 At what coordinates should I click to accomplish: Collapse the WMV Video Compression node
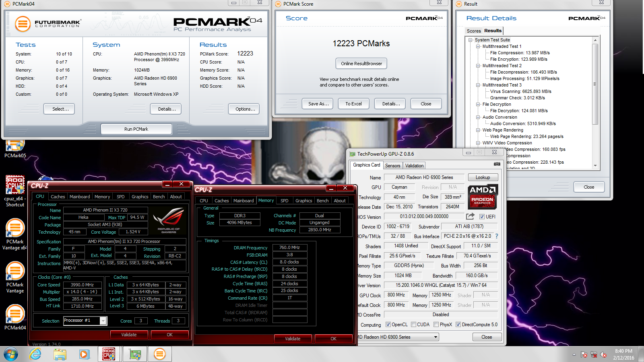coord(478,143)
